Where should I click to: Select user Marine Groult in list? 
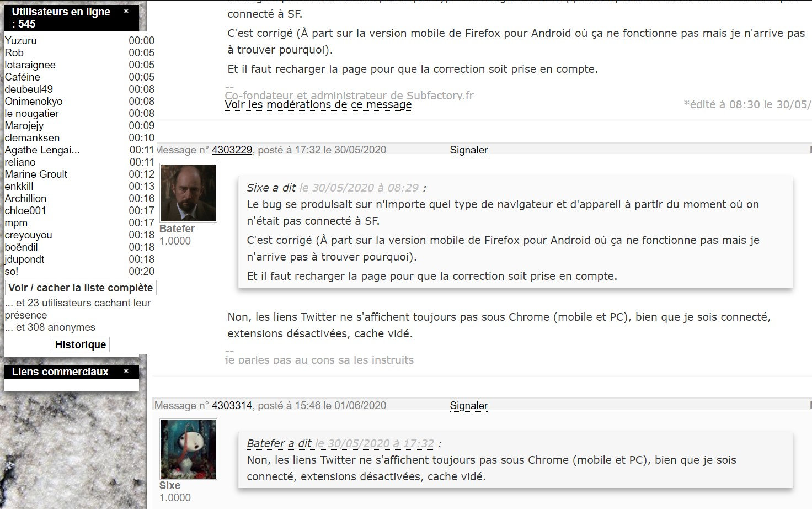36,174
